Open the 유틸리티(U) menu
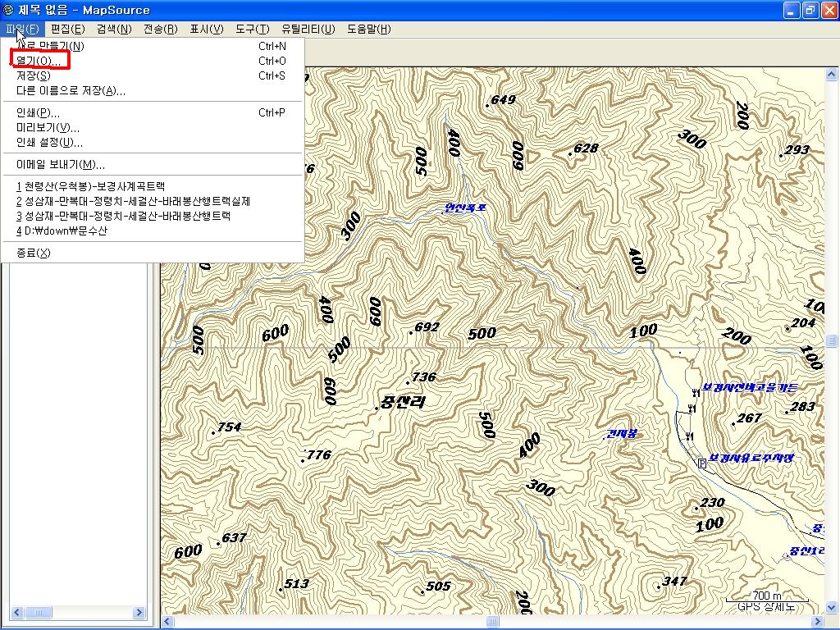The height and width of the screenshot is (630, 840). [x=308, y=29]
